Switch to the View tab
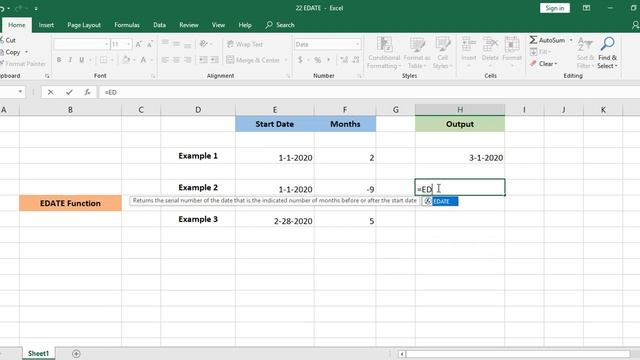The height and width of the screenshot is (360, 640). coord(218,25)
